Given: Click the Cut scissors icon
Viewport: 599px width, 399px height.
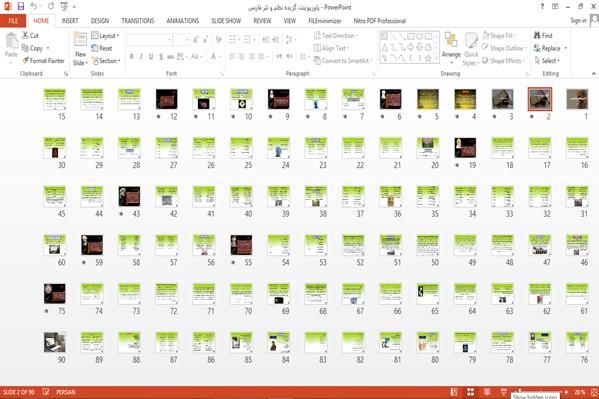Looking at the screenshot, I should tap(25, 35).
